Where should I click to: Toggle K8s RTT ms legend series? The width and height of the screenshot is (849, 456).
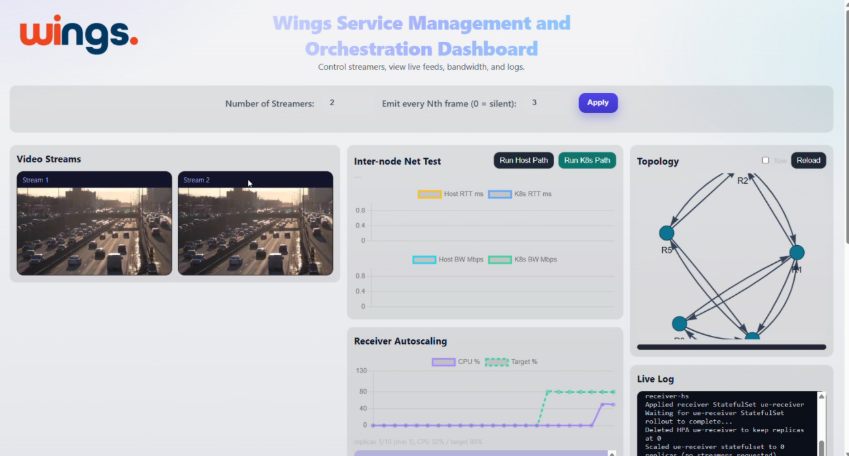[x=520, y=194]
